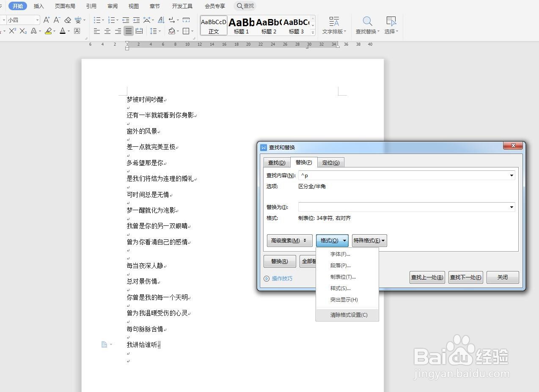Open the 查找内容 history dropdown
This screenshot has height=392, width=539.
coord(511,175)
